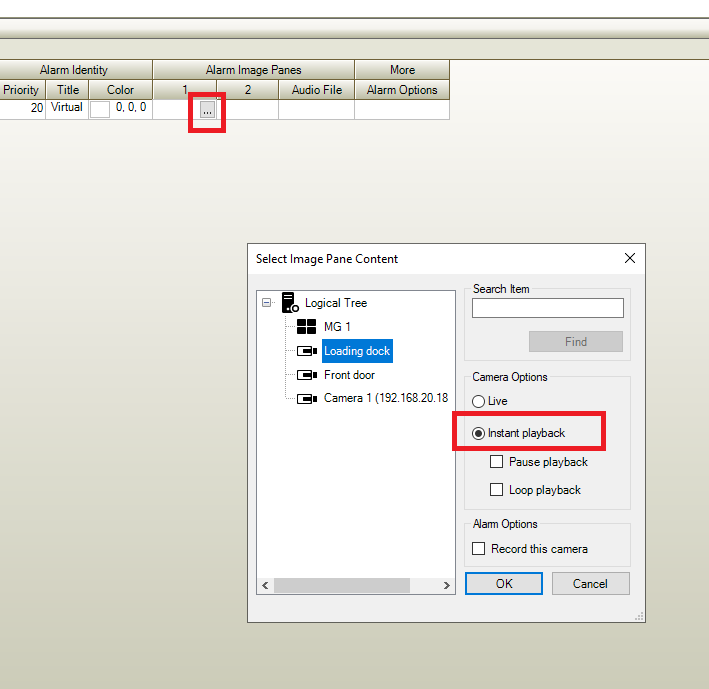This screenshot has width=709, height=689.
Task: Click the alarm color swatch
Action: 100,110
